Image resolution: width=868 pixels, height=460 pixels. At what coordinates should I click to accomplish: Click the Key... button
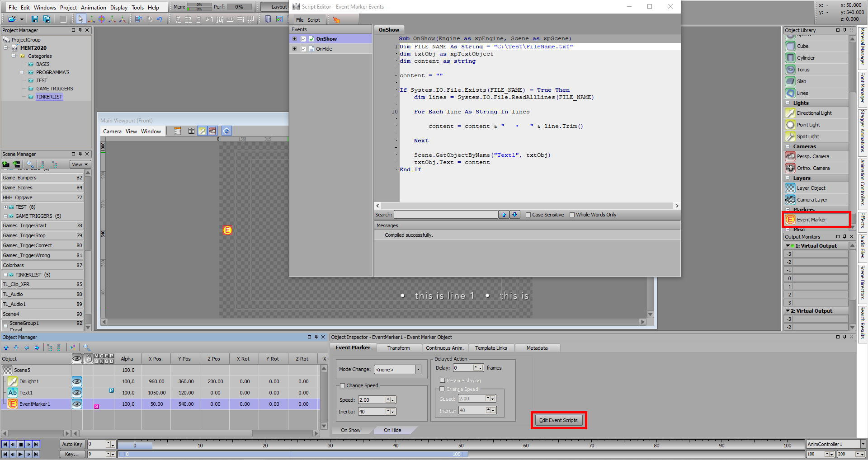pos(72,454)
